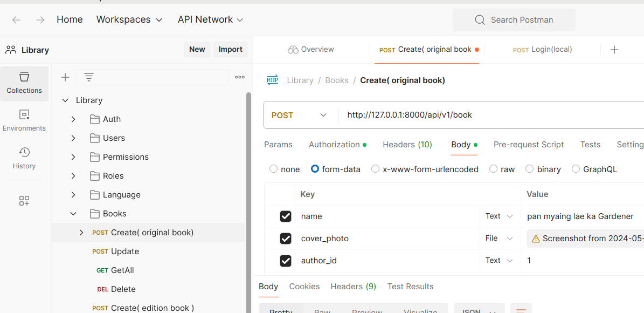Open the POST method dropdown
Viewport: 644px width, 313px height.
(300, 115)
